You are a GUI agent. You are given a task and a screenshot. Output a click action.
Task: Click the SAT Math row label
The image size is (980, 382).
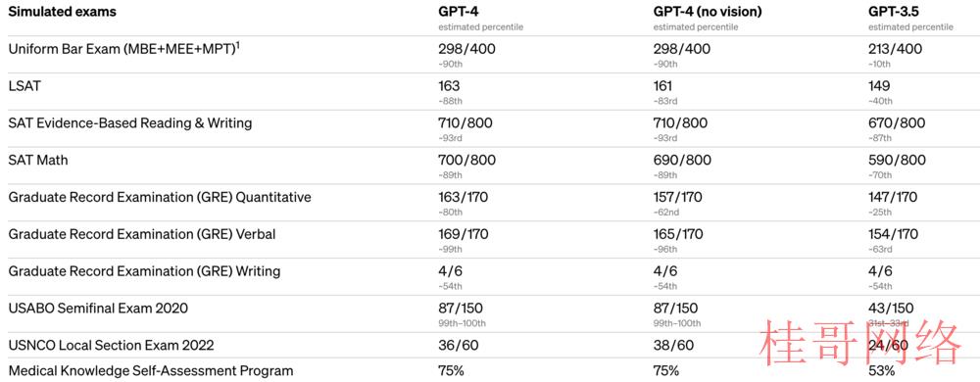click(x=38, y=161)
